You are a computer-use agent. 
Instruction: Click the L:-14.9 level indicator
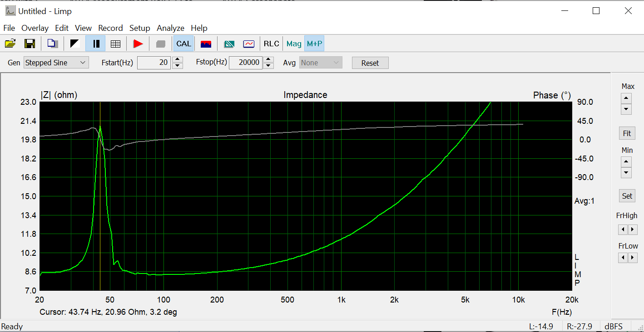coord(541,326)
